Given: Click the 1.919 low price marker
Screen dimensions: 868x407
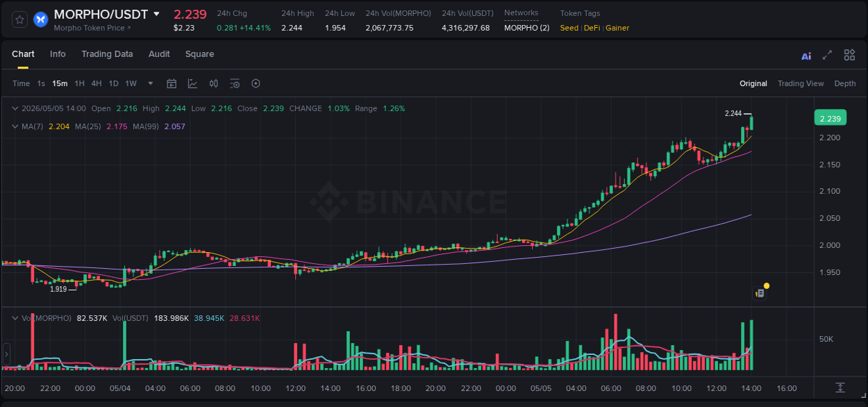Looking at the screenshot, I should click(x=58, y=289).
